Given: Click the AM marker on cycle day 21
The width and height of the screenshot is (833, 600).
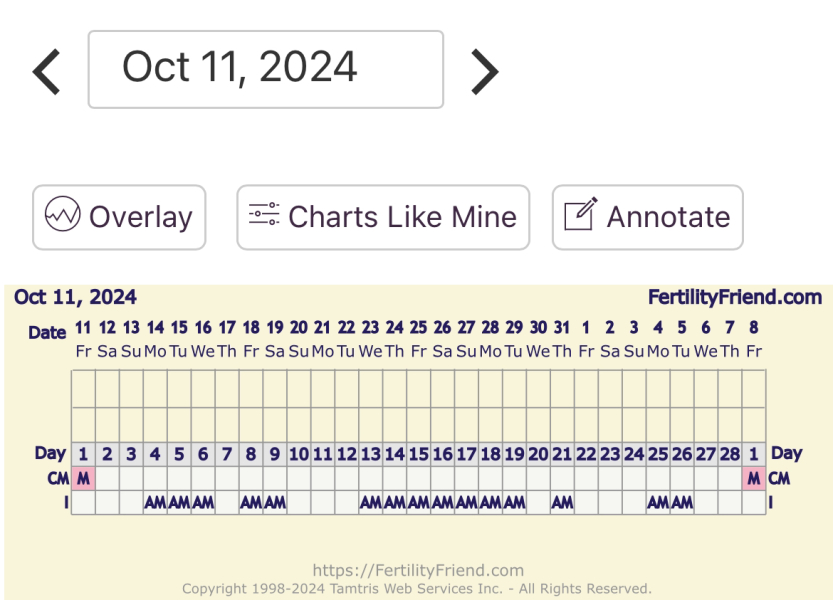Looking at the screenshot, I should click(x=563, y=502).
